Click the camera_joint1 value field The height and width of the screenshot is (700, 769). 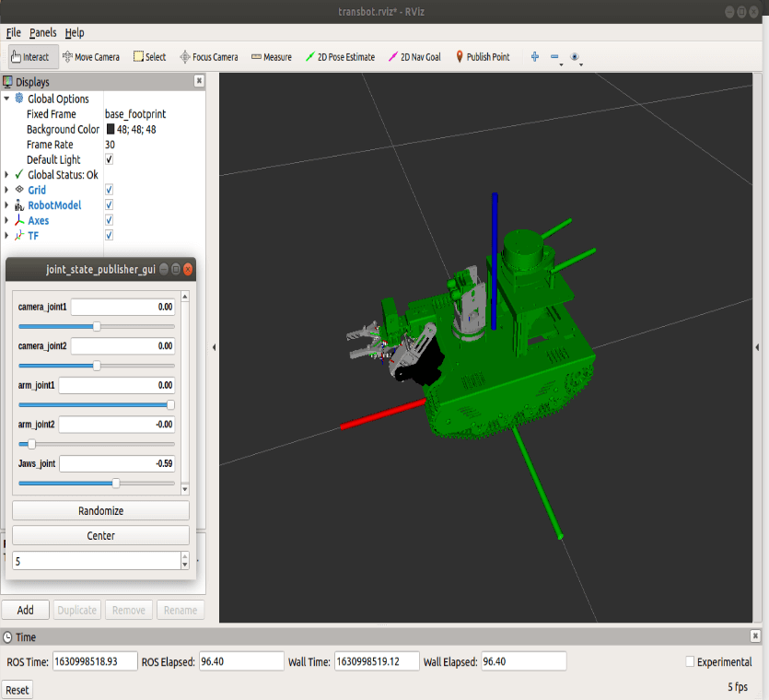tap(122, 307)
